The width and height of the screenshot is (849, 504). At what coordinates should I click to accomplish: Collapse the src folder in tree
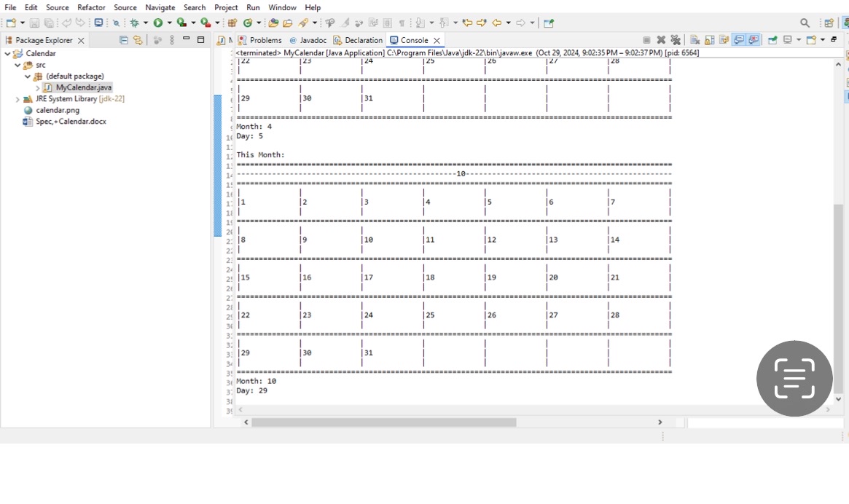tap(17, 65)
